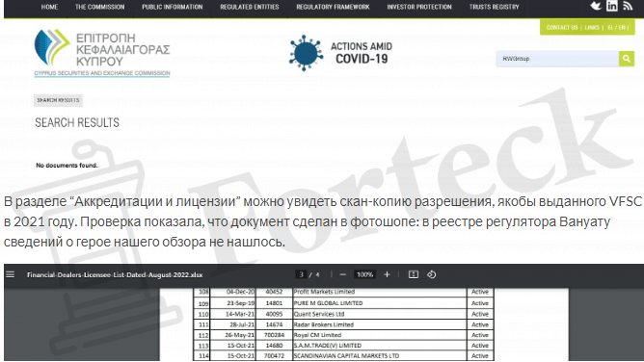Open PUBLIC INFORMATION menu
Image resolution: width=644 pixels, height=362 pixels.
tap(173, 7)
